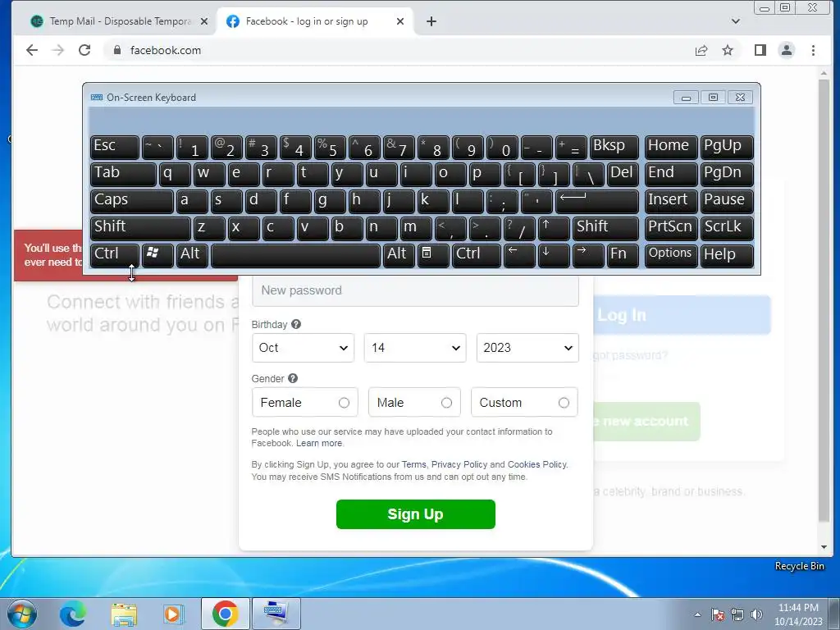This screenshot has width=840, height=630.
Task: Open the Cookies Policy link
Action: [x=536, y=464]
